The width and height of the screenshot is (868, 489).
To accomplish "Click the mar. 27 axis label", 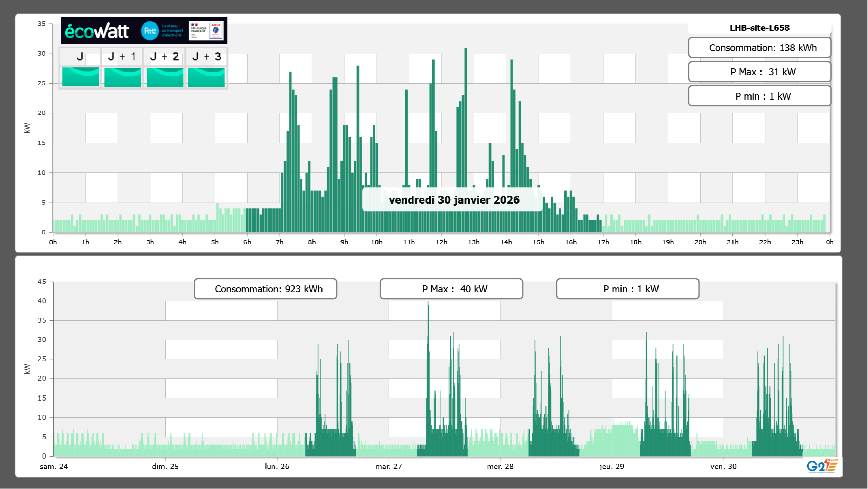I will coord(389,467).
